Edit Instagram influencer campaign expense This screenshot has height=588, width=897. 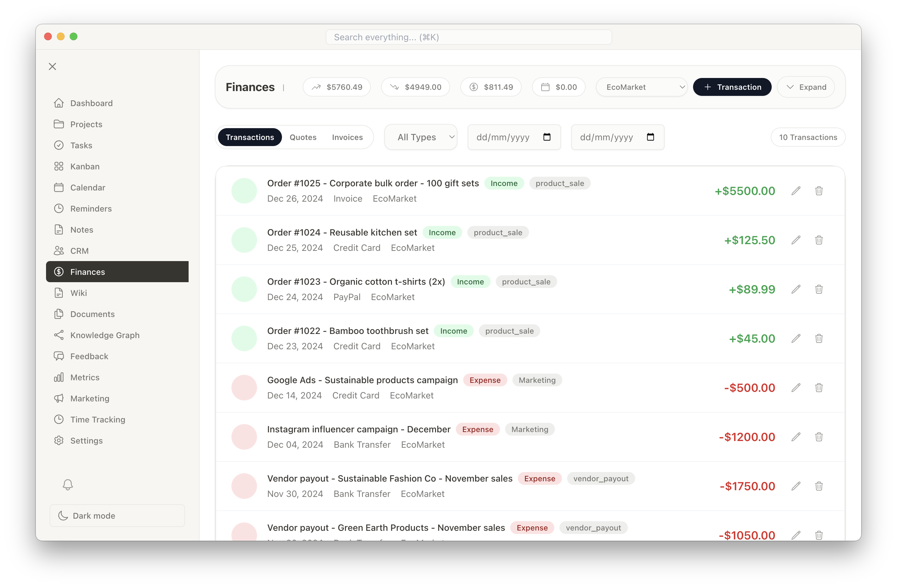point(796,437)
